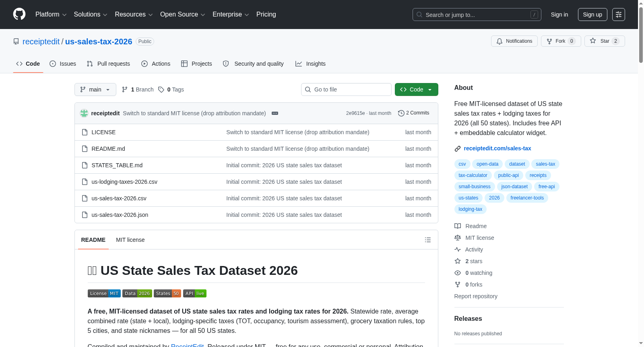Screen dimensions: 644x347
Task: Click the eye icon beside 0 watching
Action: click(458, 273)
